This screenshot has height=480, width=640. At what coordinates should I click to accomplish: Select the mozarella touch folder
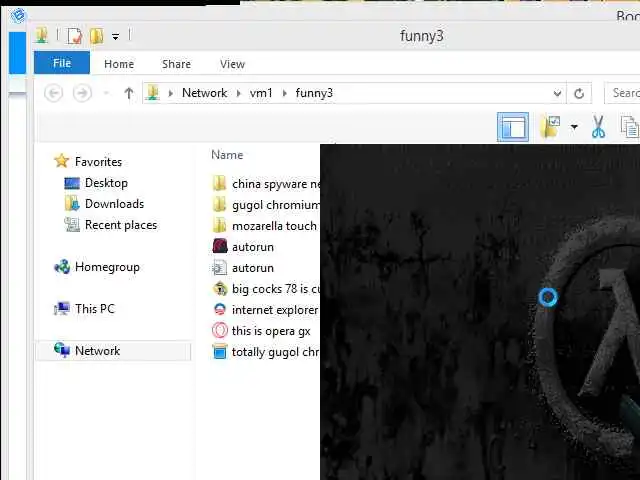264,226
